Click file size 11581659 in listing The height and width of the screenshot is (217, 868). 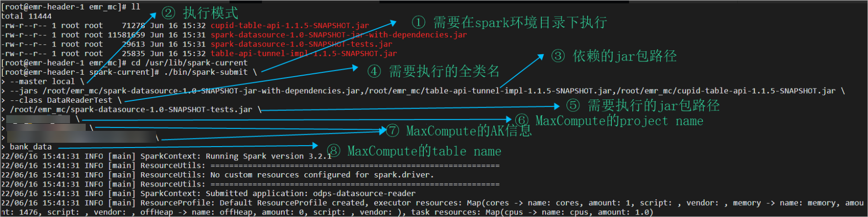coord(126,35)
